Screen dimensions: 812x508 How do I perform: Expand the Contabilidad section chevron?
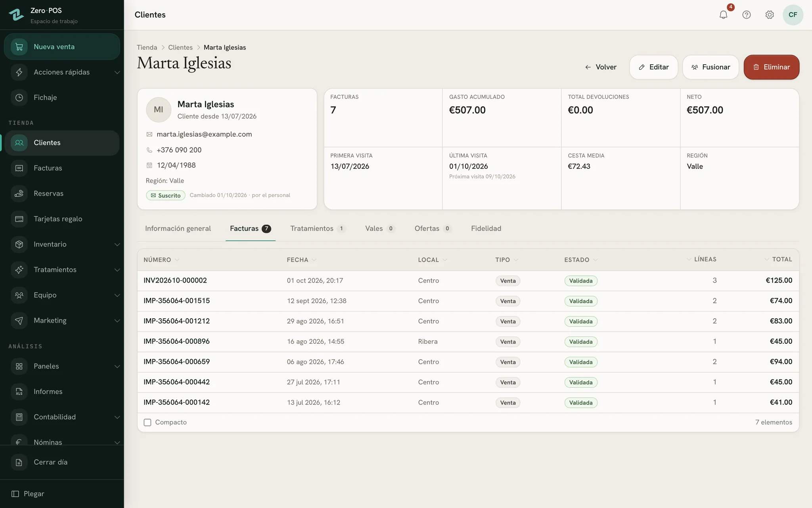(x=117, y=417)
